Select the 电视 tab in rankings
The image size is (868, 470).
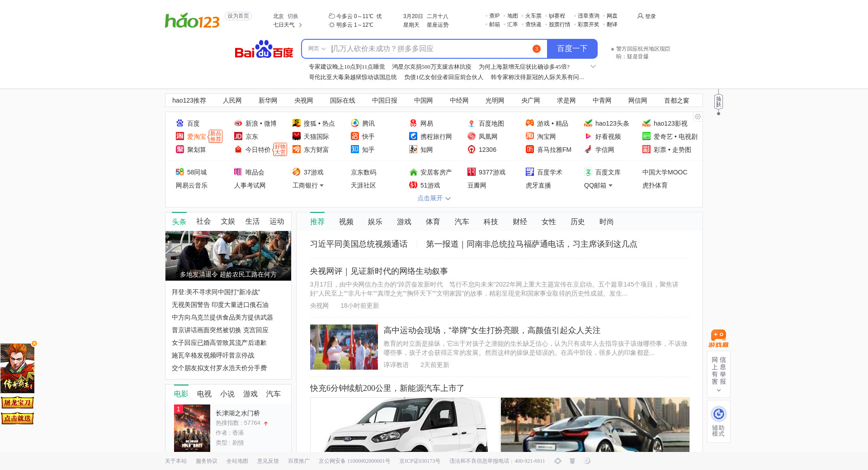(204, 394)
